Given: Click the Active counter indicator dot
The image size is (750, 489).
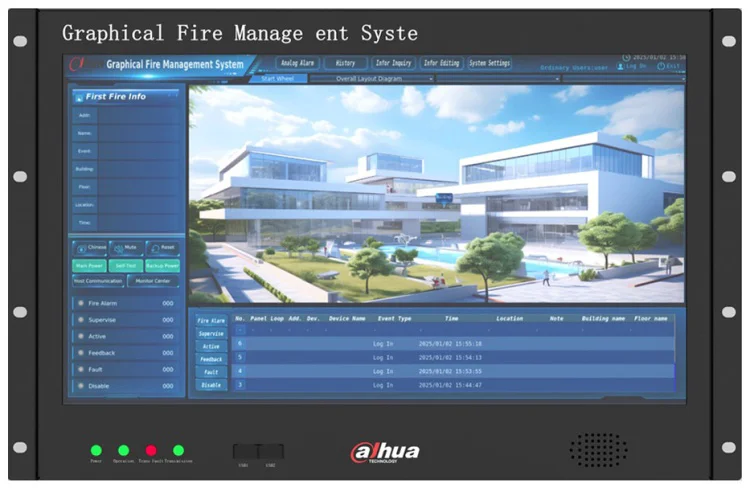Looking at the screenshot, I should (x=81, y=336).
